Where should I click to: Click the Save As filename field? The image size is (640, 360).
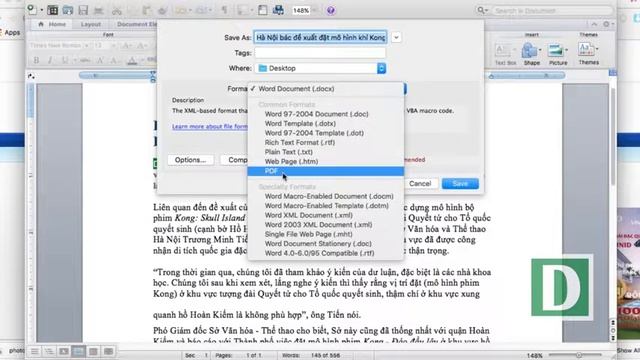point(320,38)
